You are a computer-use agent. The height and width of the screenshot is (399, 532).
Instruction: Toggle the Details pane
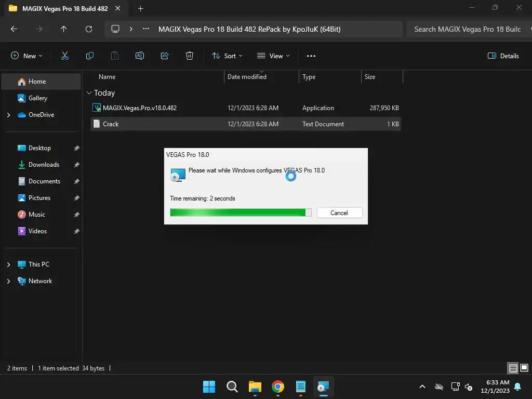[x=503, y=56]
